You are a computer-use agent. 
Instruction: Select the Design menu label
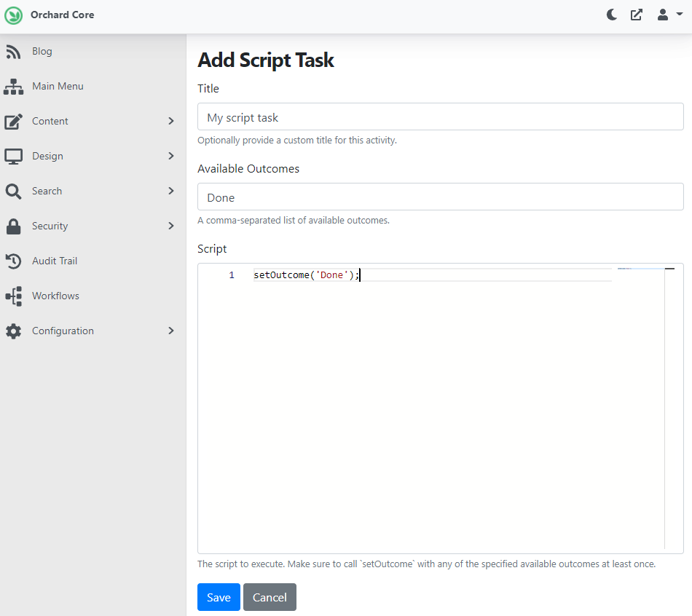point(47,157)
